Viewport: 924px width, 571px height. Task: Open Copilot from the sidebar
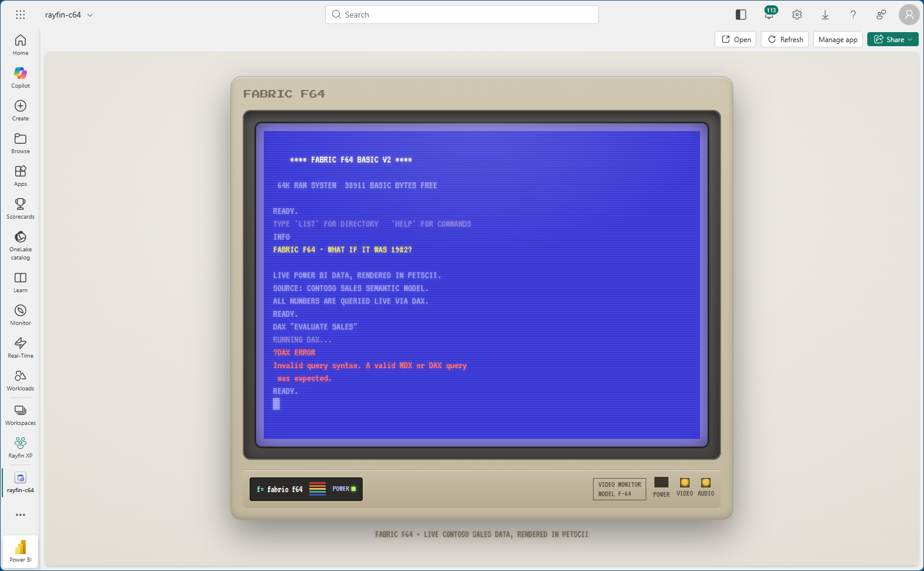(20, 77)
